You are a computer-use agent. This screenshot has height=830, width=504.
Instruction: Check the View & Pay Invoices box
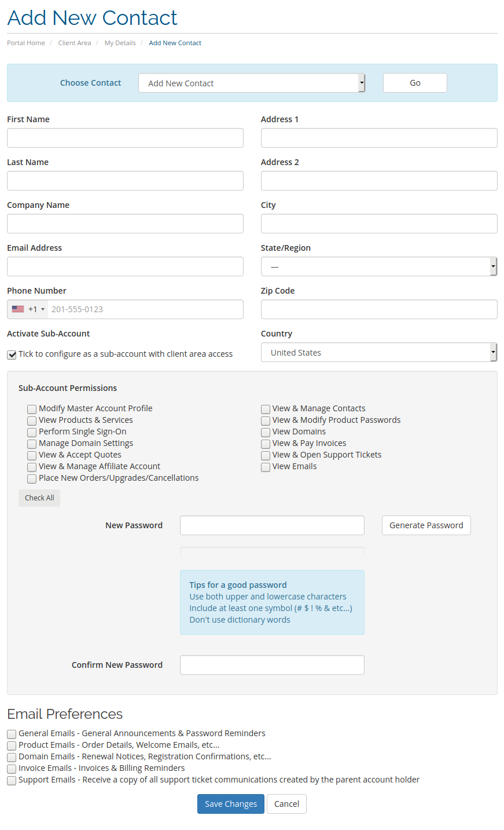click(x=266, y=444)
